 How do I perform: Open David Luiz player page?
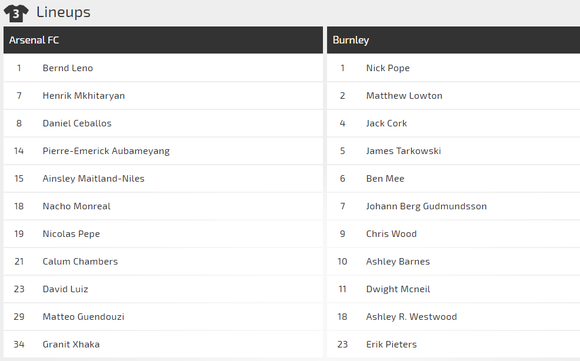point(65,289)
